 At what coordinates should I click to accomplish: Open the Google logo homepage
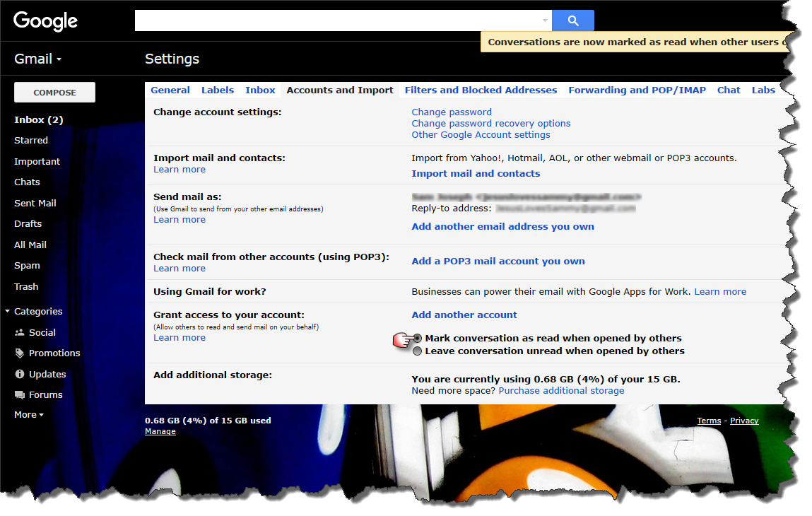(x=45, y=21)
